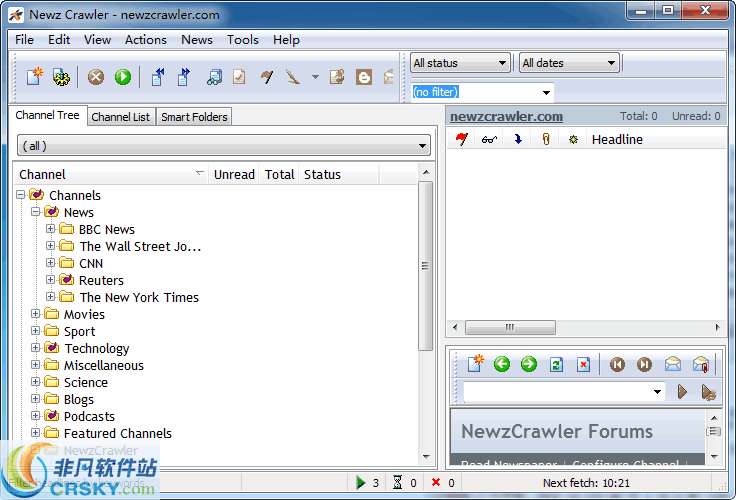736x500 pixels.
Task: Click the next unread item icon
Action: [x=184, y=77]
